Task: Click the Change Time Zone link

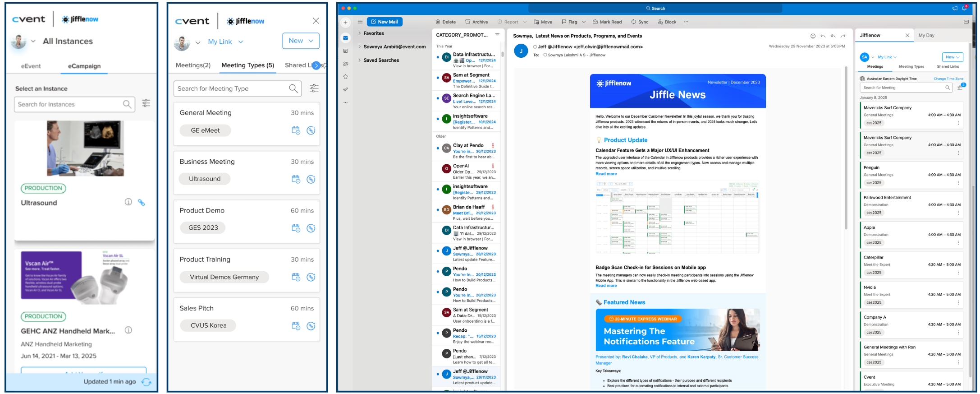Action: pyautogui.click(x=948, y=79)
